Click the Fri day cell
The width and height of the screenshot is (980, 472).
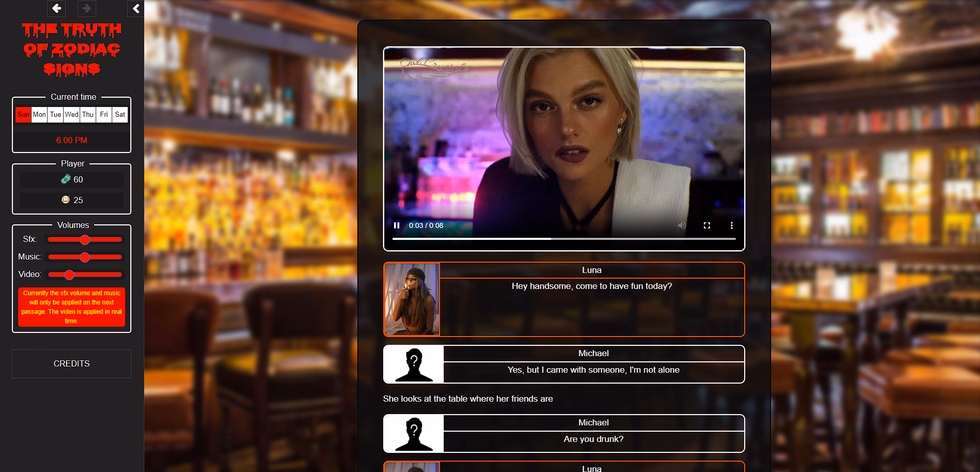tap(104, 114)
